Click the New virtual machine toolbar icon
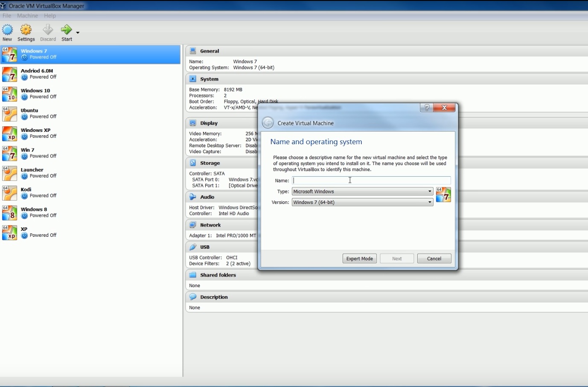The height and width of the screenshot is (387, 588). (8, 29)
